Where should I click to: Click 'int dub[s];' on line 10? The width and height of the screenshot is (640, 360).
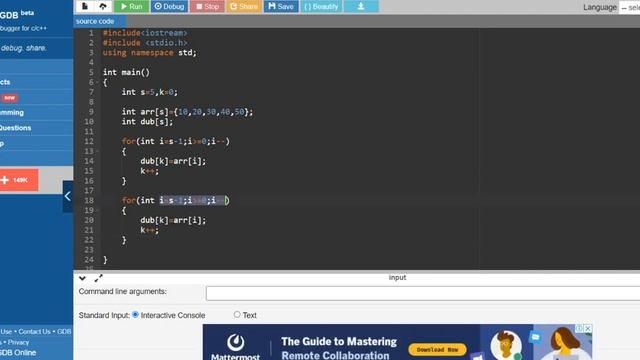point(147,122)
